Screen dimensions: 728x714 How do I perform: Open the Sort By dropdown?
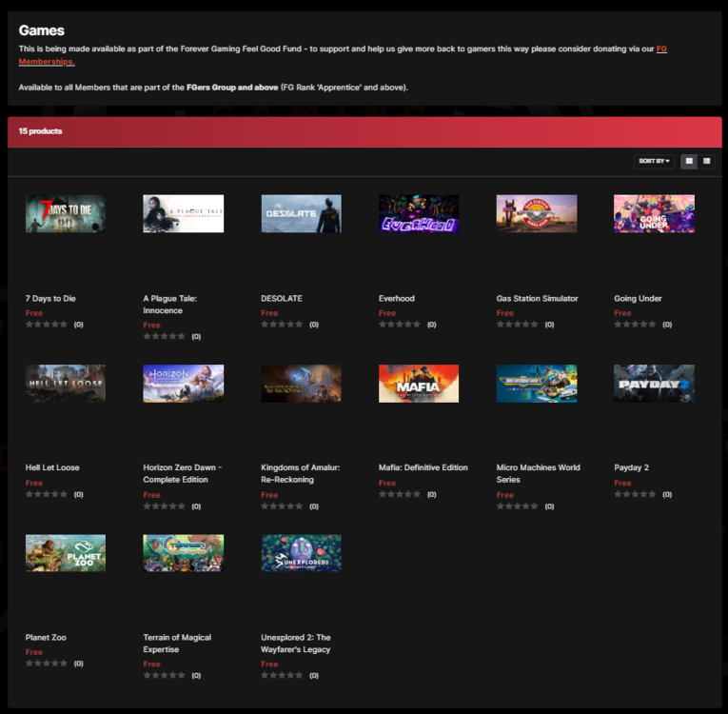pos(654,161)
